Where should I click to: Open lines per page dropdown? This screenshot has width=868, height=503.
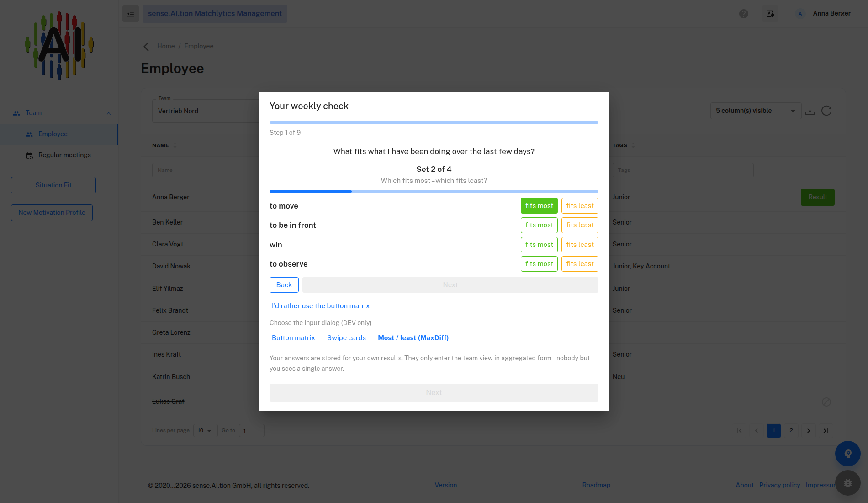point(205,431)
